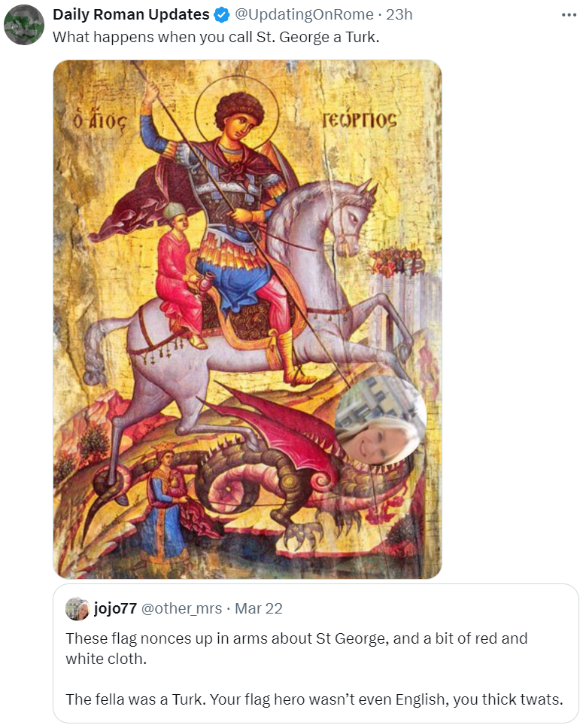The image size is (583, 728).
Task: Click the "ὁ ἅγιος" inscription on the painting's left
Action: pyautogui.click(x=100, y=120)
